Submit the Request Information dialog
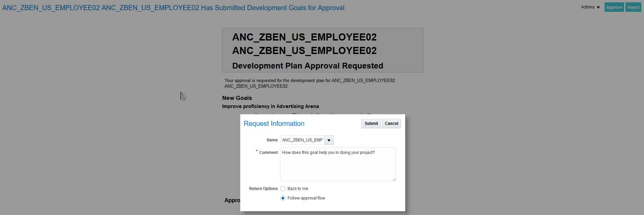The height and width of the screenshot is (215, 644). (x=371, y=124)
